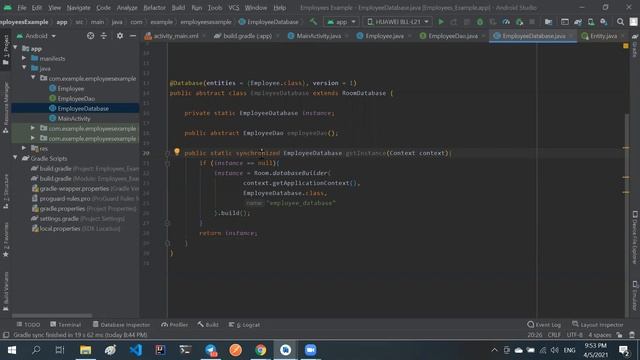This screenshot has width=640, height=360.
Task: Click EmployeeDatabase breadcrumb in navigation bar
Action: pos(269,22)
